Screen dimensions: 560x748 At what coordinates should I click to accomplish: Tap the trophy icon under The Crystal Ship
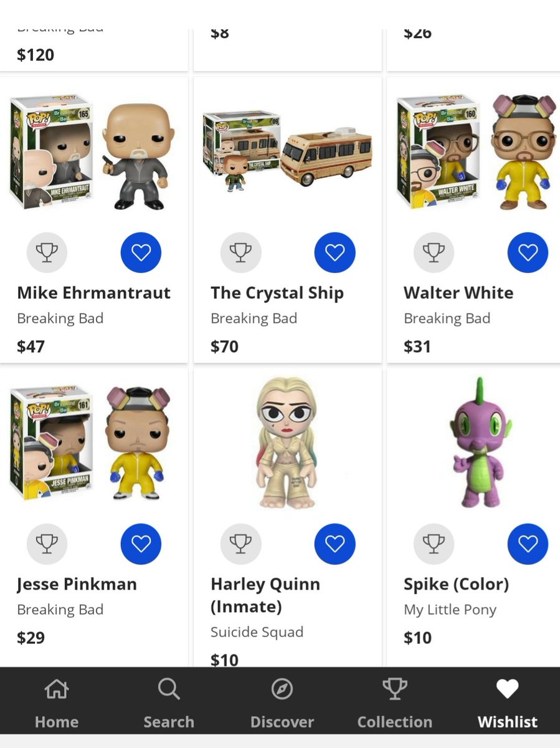(x=240, y=252)
